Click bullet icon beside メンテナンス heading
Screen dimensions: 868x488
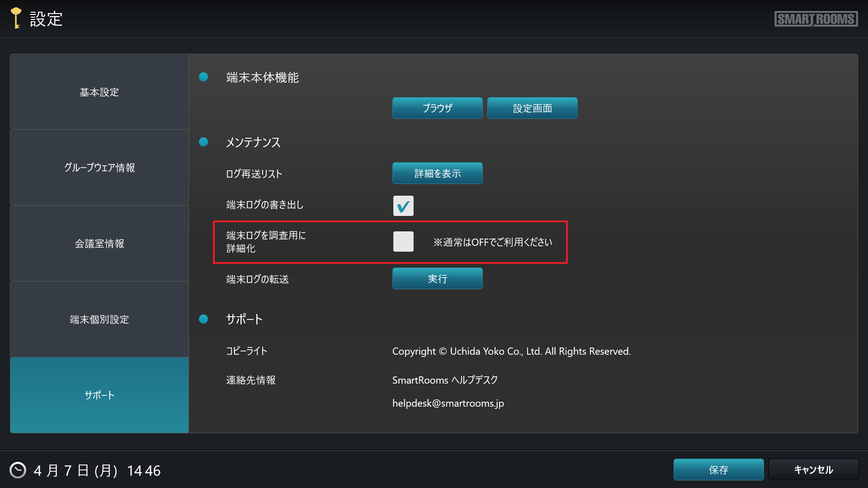click(203, 142)
